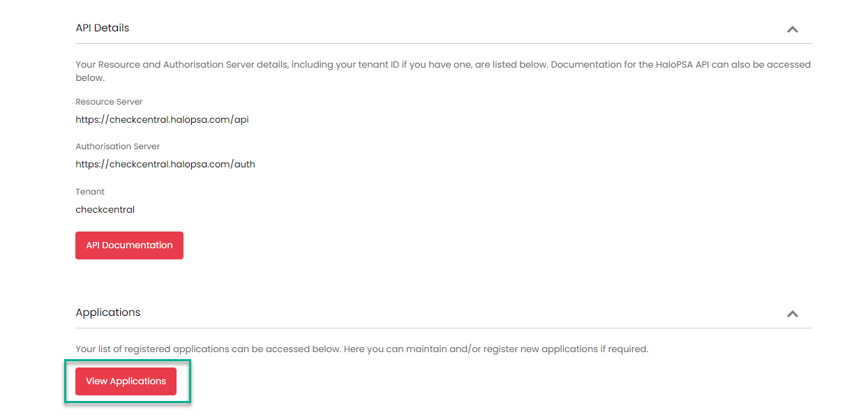
Task: Click the View Applications button
Action: pyautogui.click(x=126, y=381)
